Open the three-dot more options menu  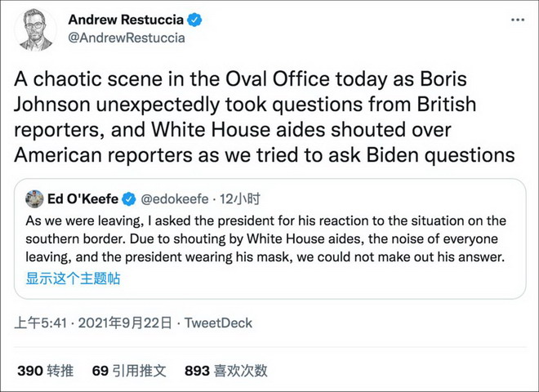[518, 20]
